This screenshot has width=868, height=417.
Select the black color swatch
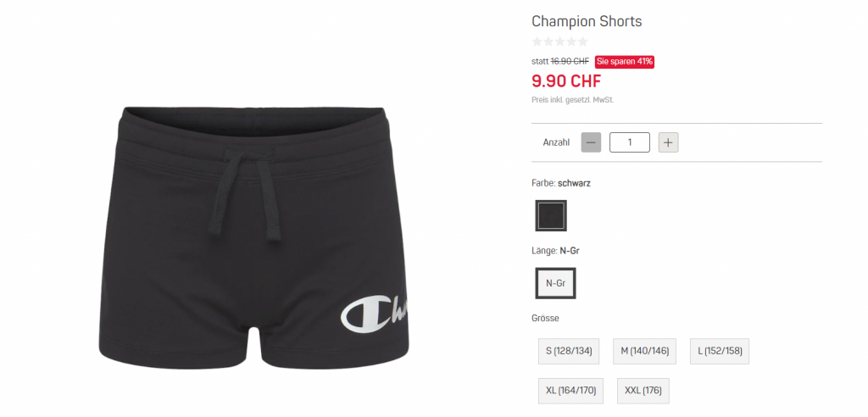[x=551, y=215]
